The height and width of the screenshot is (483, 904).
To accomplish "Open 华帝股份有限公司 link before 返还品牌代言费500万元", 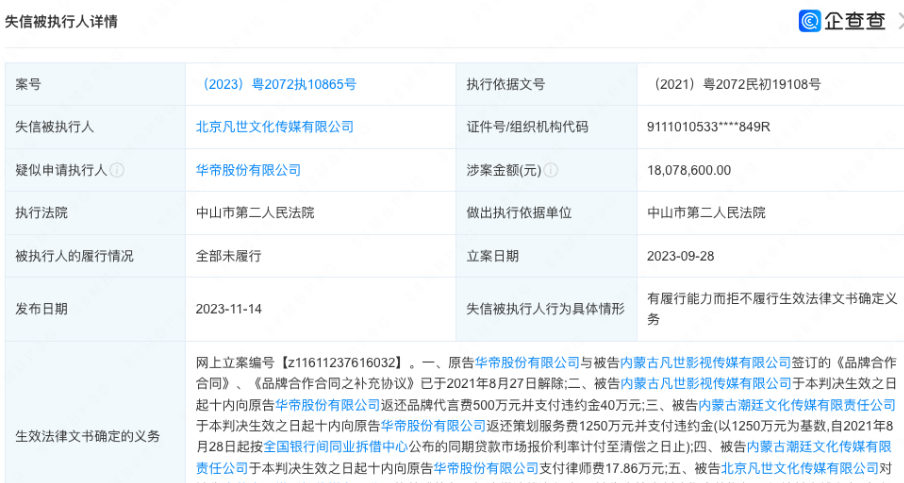I will tap(327, 405).
